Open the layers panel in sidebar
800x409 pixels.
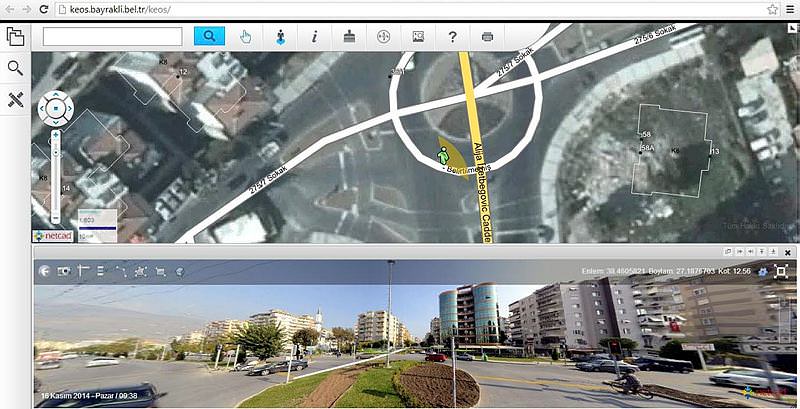[15, 37]
